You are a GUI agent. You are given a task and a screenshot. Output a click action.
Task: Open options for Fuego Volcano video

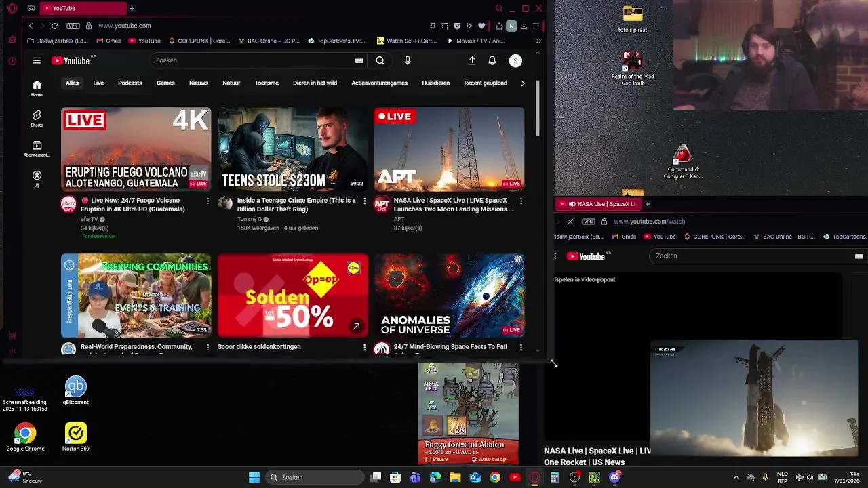pyautogui.click(x=208, y=201)
